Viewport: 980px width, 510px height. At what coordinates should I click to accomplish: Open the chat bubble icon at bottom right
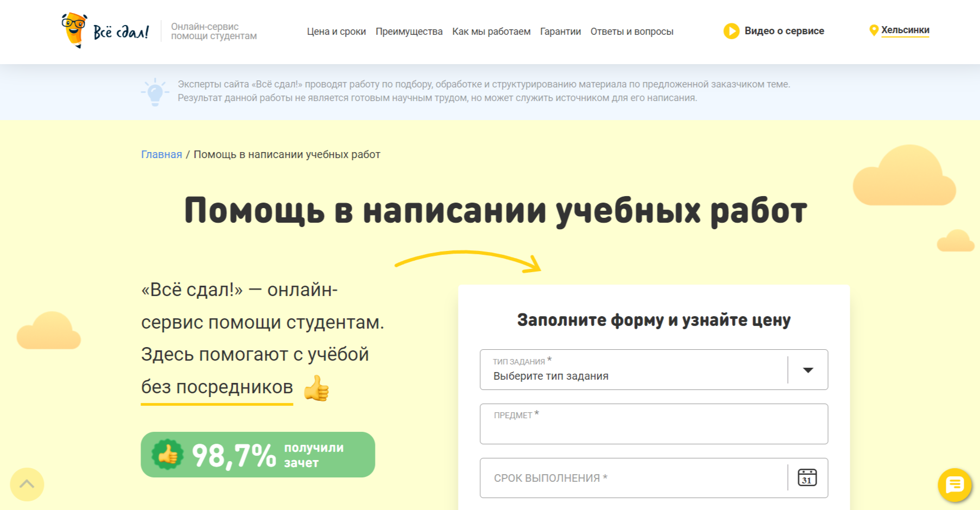[x=954, y=486]
